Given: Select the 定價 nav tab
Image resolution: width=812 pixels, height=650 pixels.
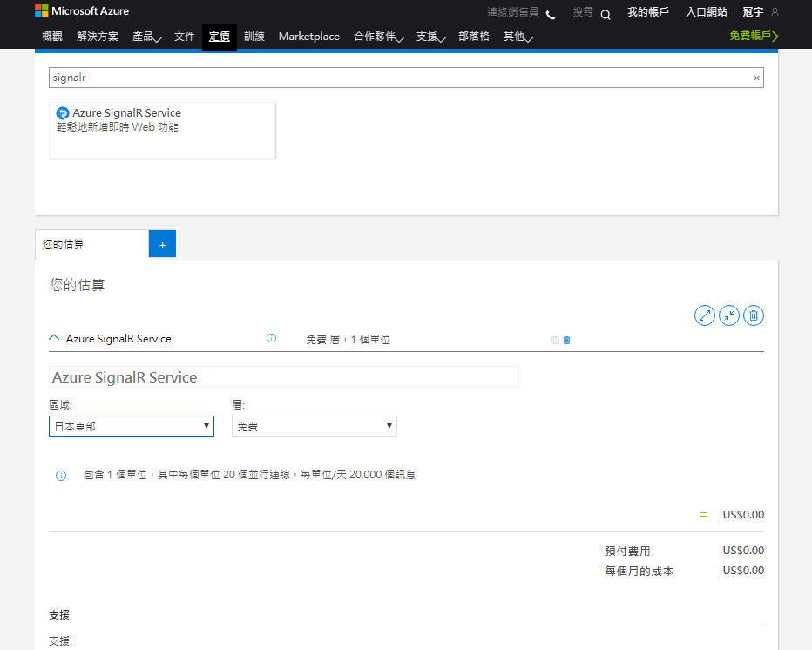Looking at the screenshot, I should [220, 37].
